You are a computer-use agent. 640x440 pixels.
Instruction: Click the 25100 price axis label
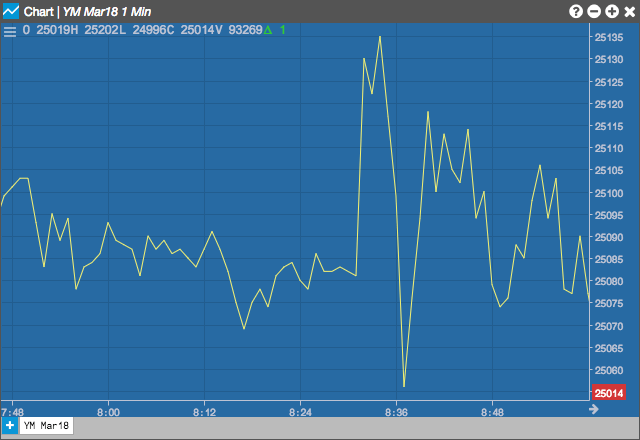point(609,193)
